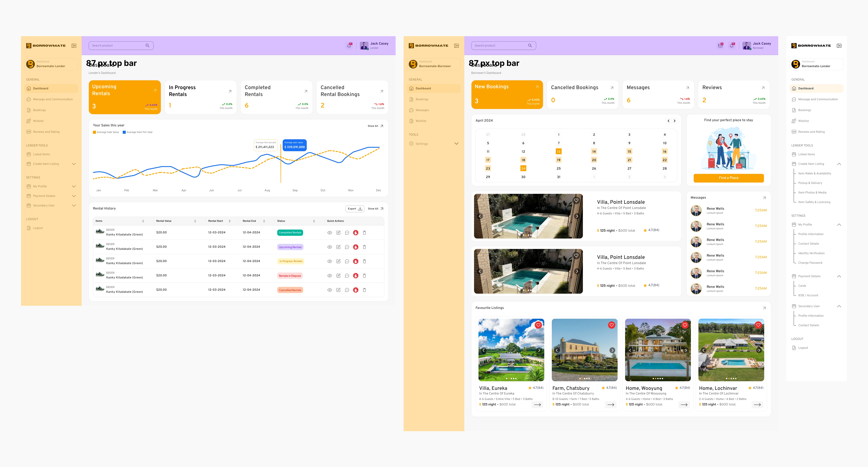Screen dimensions: 868x467
Task: Go to next month in April 2024 calendar
Action: coord(675,121)
